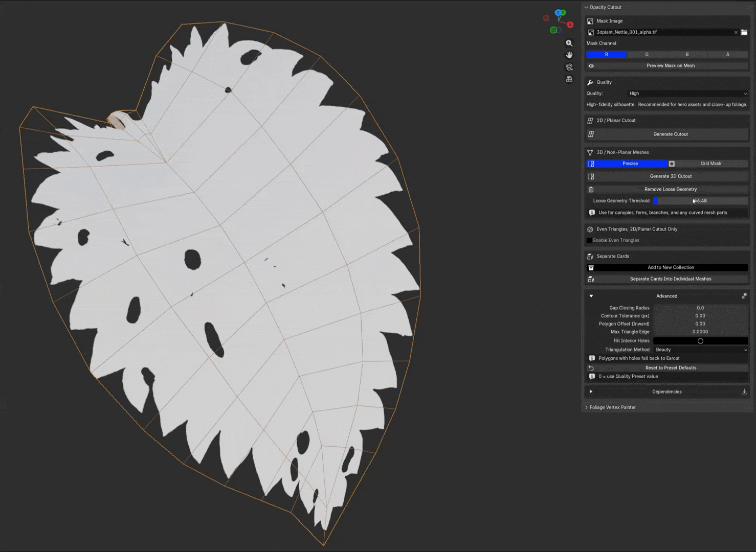Click the Loose Geometry Threshold slider

coord(700,201)
